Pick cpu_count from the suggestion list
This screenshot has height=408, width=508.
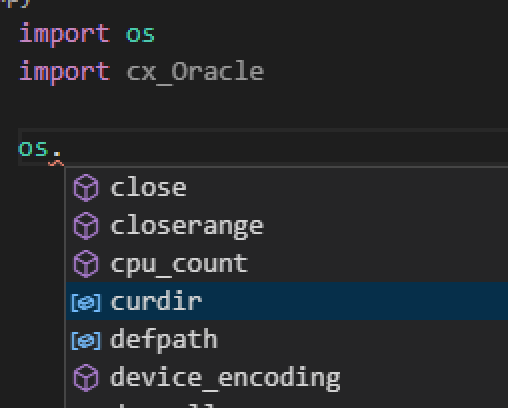click(x=287, y=264)
